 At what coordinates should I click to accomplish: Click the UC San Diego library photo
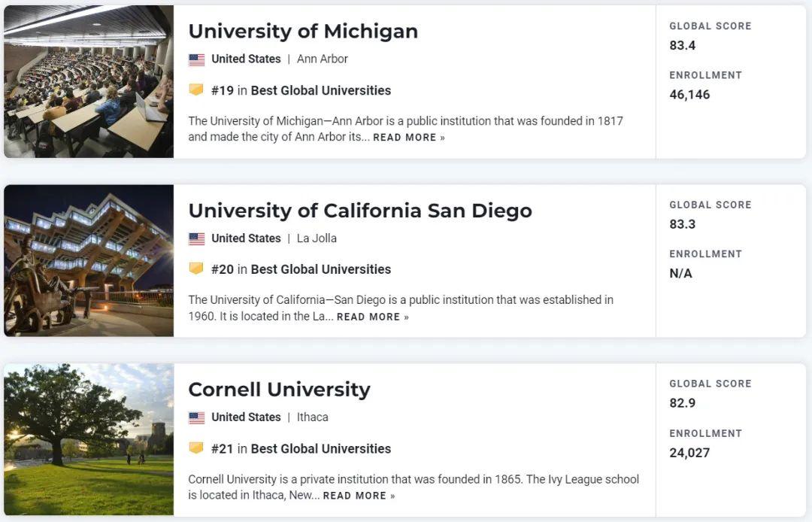coord(89,260)
